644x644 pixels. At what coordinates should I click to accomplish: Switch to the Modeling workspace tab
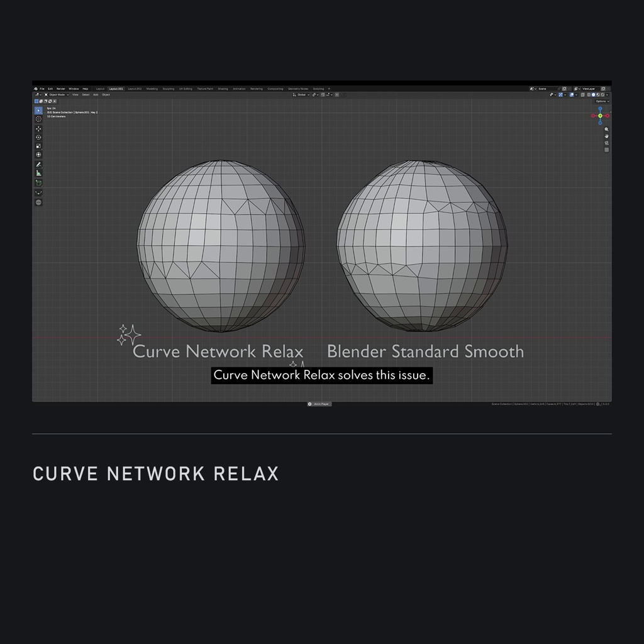(x=152, y=89)
